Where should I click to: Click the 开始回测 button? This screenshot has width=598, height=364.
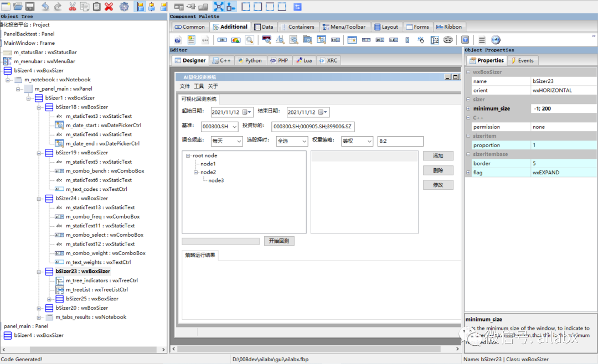[x=279, y=241]
